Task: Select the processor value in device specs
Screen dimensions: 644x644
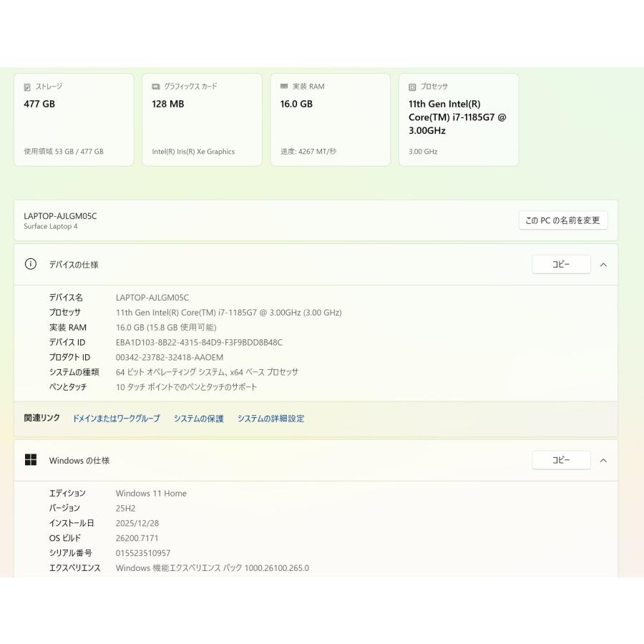Action: tap(229, 313)
